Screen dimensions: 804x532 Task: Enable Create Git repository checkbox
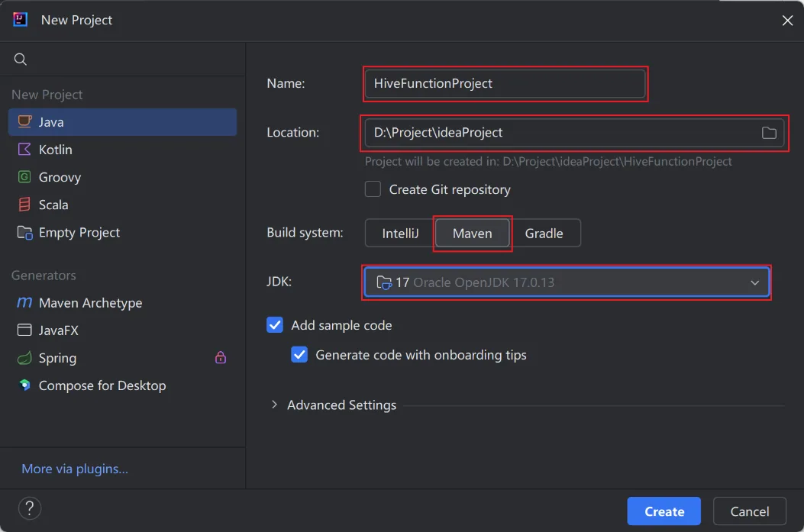[x=373, y=189]
